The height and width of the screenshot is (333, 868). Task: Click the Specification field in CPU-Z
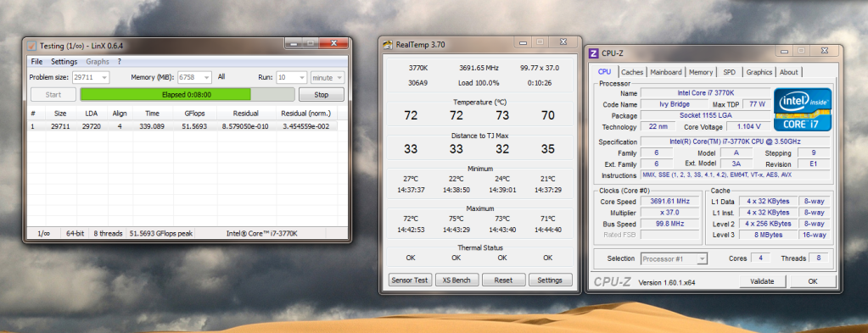coord(735,142)
